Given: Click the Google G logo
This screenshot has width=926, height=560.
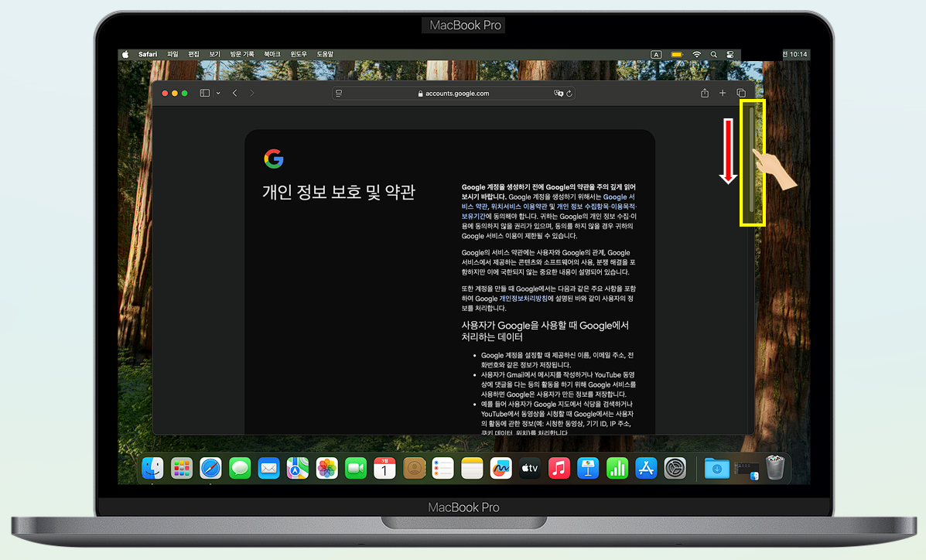Looking at the screenshot, I should click(x=274, y=159).
